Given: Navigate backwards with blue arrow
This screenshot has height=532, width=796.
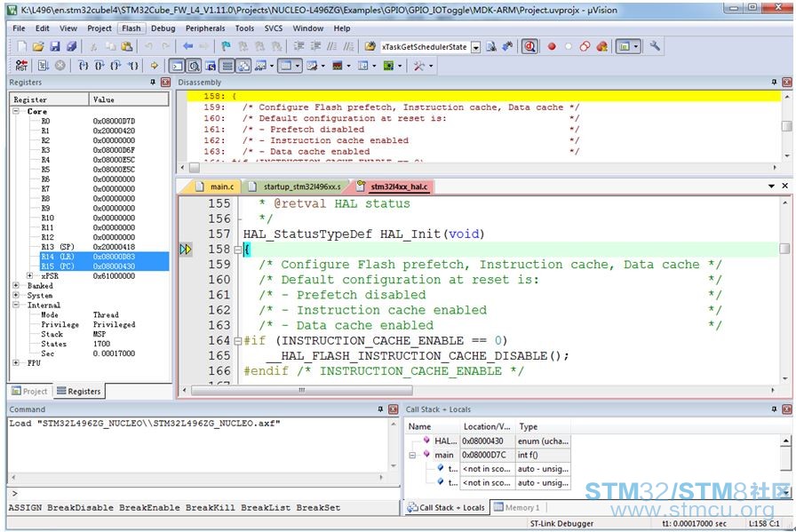Looking at the screenshot, I should (x=187, y=47).
